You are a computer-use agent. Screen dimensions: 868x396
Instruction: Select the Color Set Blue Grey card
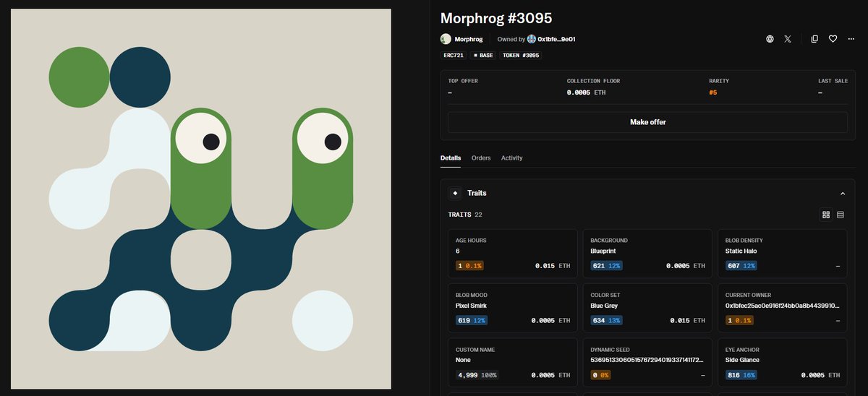click(647, 308)
